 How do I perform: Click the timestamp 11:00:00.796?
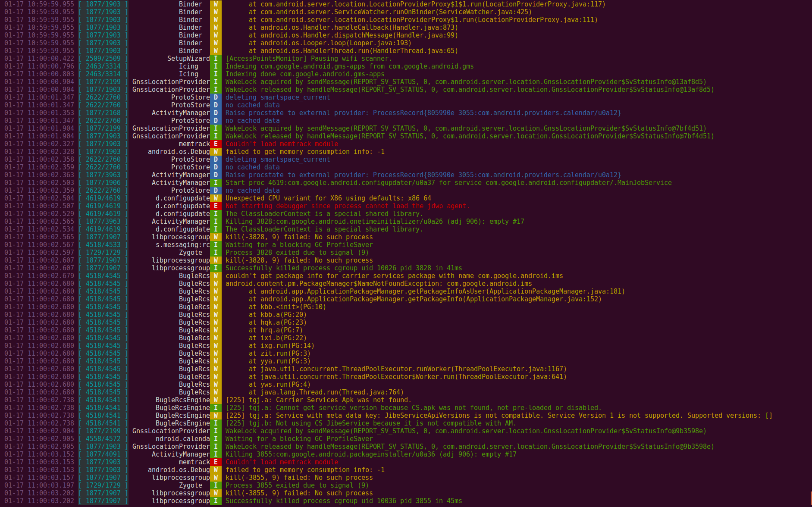pos(51,66)
